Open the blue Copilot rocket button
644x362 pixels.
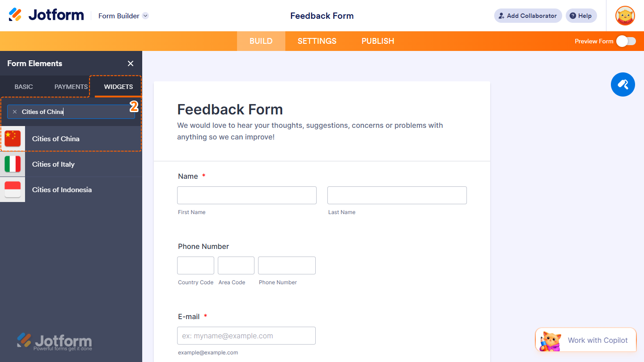point(623,84)
